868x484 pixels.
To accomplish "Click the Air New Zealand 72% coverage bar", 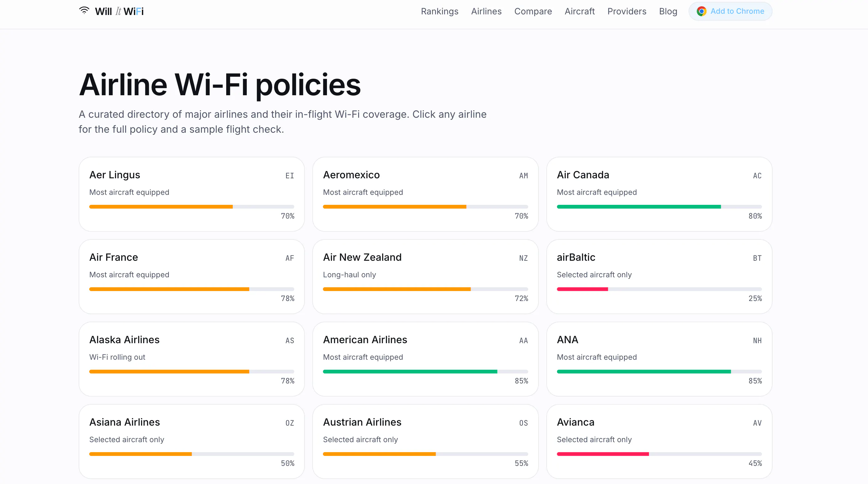I will 425,289.
